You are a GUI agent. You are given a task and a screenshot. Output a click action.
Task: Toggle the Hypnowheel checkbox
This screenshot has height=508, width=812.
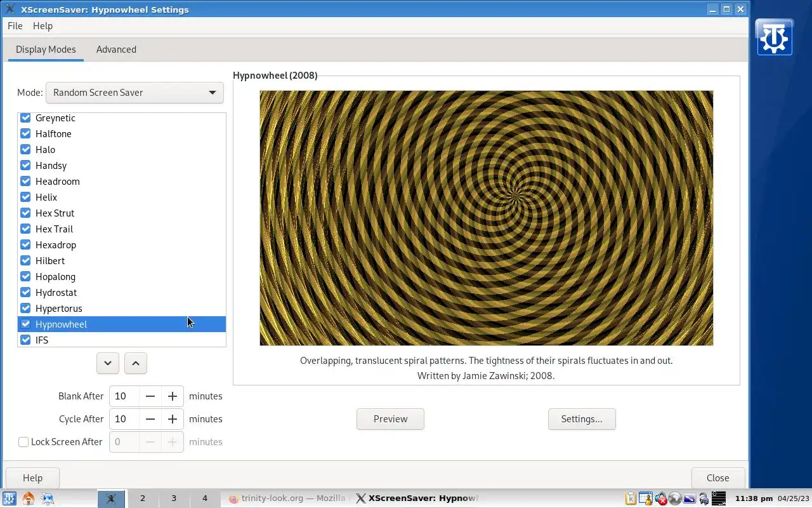tap(25, 324)
